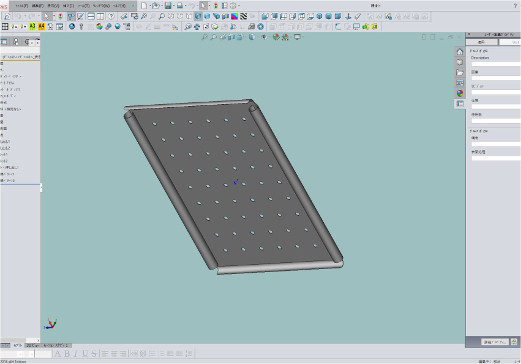Open View Orientation in heads-up toolbar
Viewport: 521px width, 364px height.
point(240,37)
